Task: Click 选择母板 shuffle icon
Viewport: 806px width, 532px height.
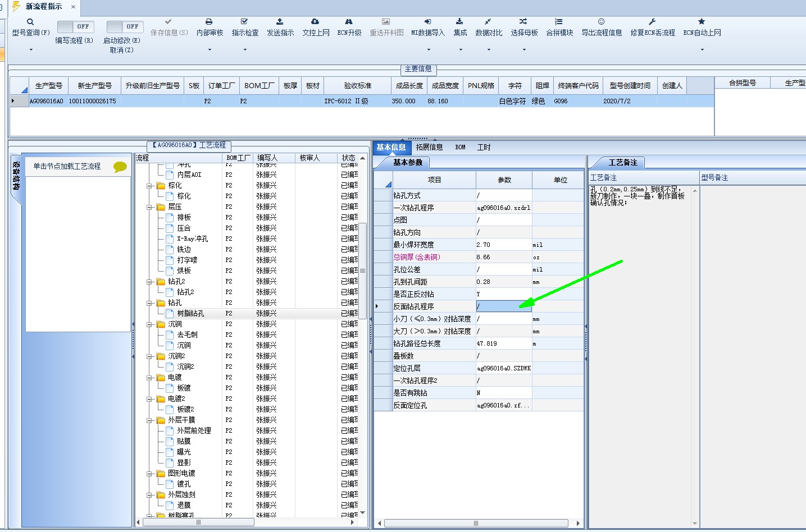Action: tap(523, 22)
